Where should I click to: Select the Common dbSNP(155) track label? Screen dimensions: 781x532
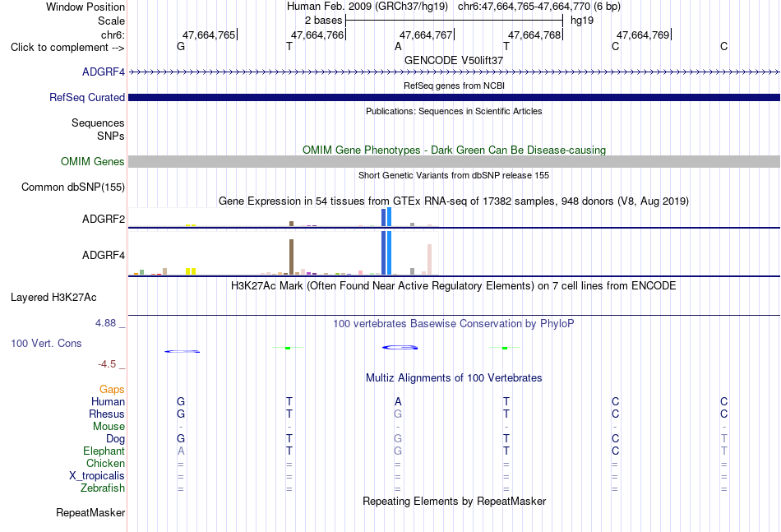click(73, 187)
